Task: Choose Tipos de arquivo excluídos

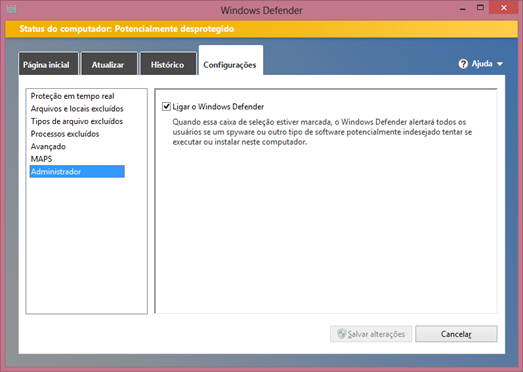Action: [77, 121]
